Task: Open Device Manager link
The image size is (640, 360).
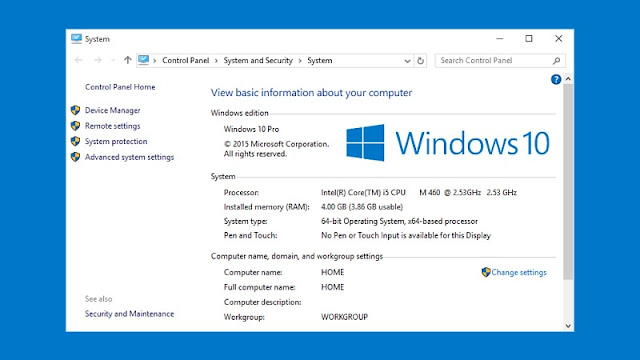Action: click(x=113, y=110)
